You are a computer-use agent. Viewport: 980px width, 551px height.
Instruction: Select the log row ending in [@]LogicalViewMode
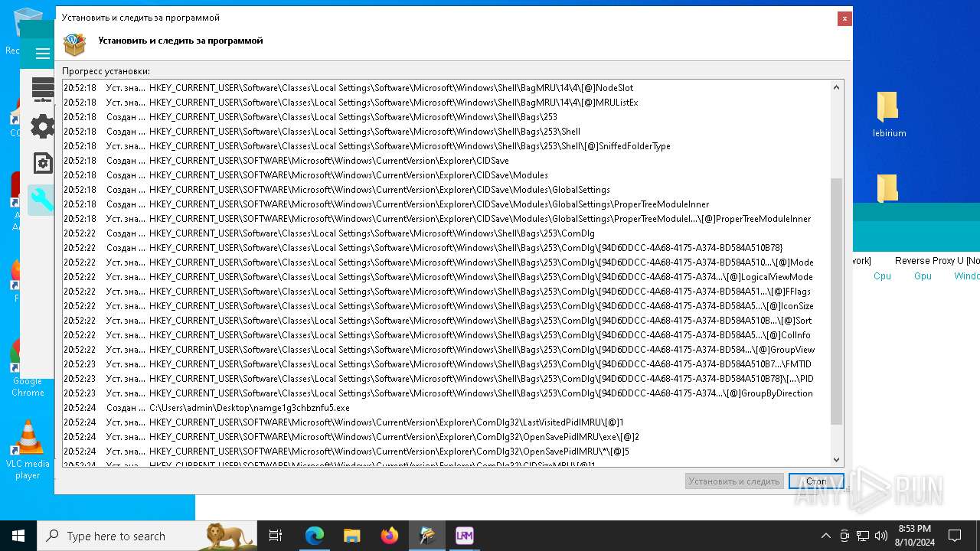click(446, 277)
